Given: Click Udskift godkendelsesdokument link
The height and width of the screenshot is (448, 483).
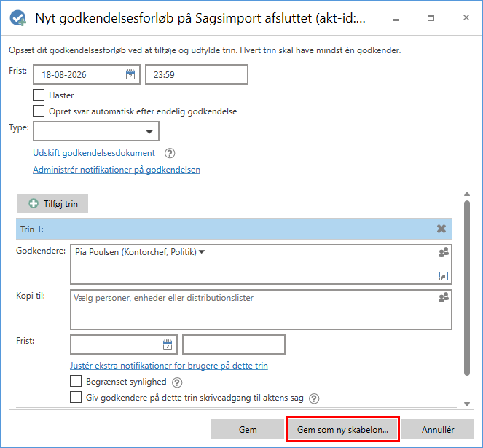Looking at the screenshot, I should coord(94,153).
